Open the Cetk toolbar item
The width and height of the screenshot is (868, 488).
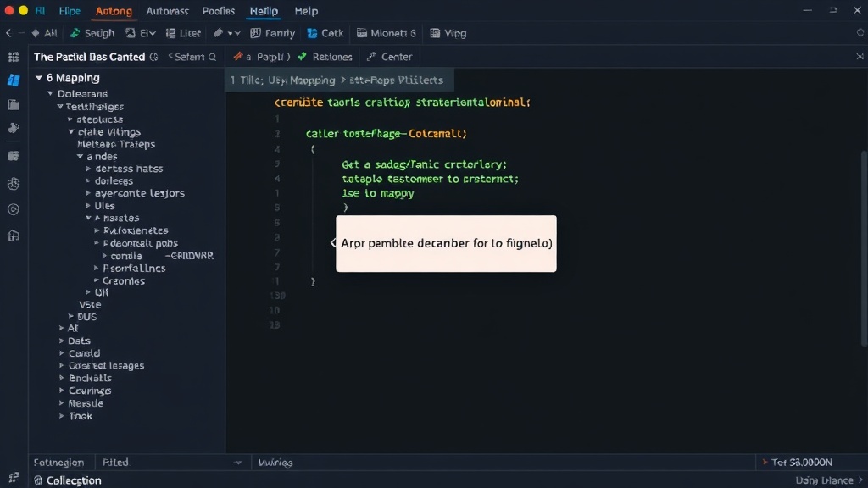coord(325,33)
